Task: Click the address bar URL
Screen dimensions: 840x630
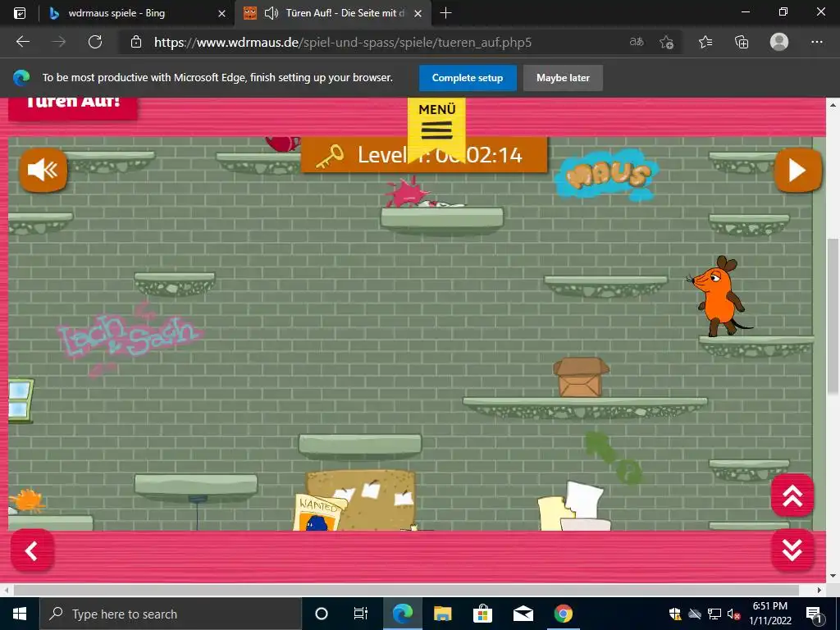Action: (343, 43)
